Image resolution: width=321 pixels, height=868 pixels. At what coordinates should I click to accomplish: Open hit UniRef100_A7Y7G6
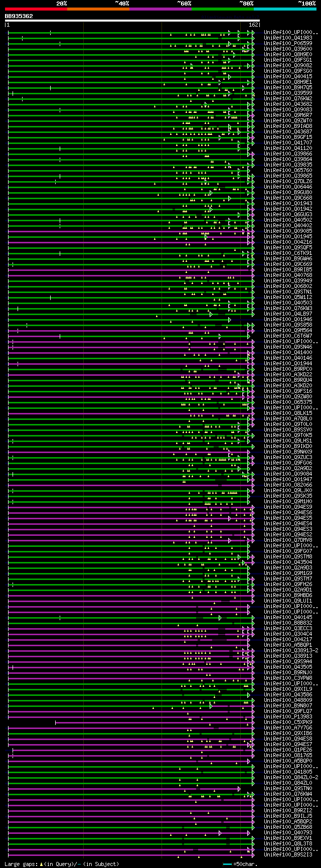(x=288, y=728)
